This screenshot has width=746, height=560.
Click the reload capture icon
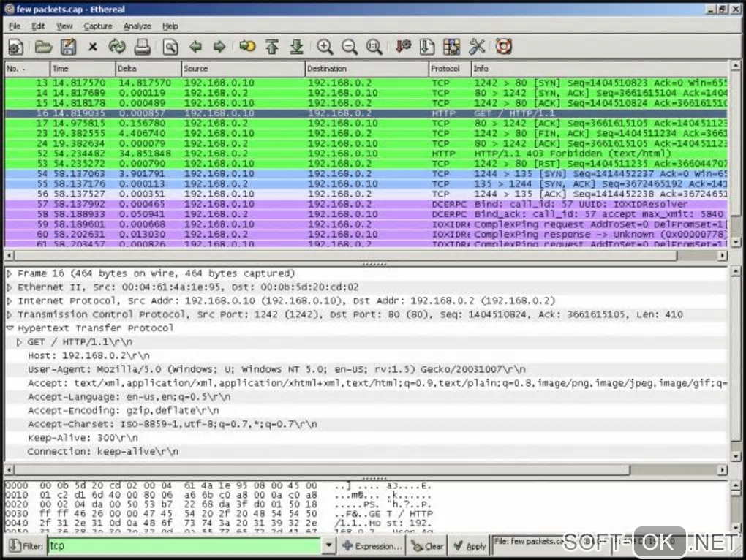(117, 47)
